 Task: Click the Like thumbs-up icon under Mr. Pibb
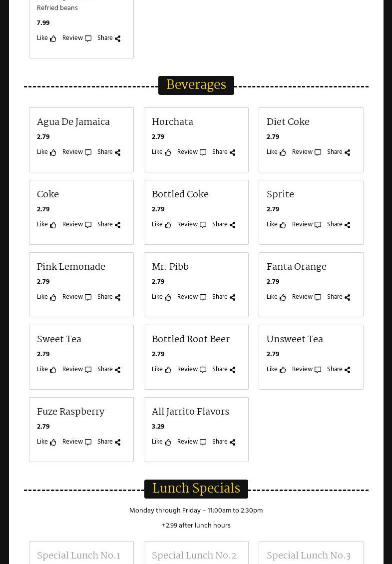tap(168, 297)
